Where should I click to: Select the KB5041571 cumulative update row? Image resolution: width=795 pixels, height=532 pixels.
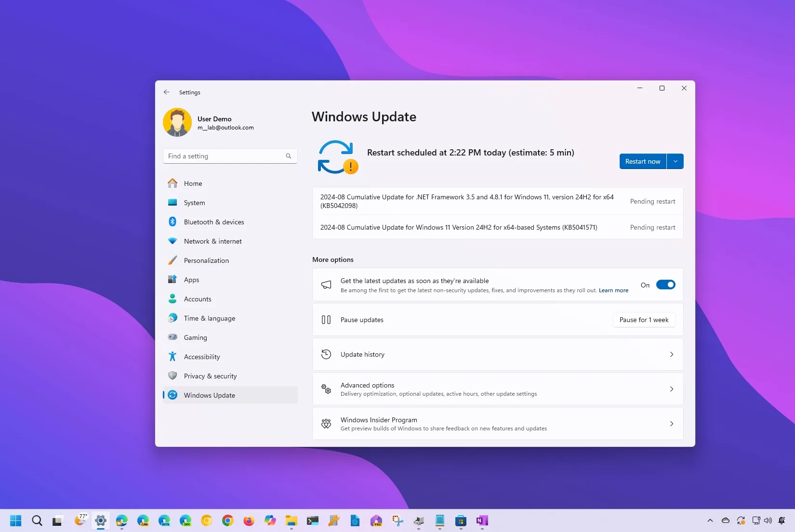click(498, 227)
